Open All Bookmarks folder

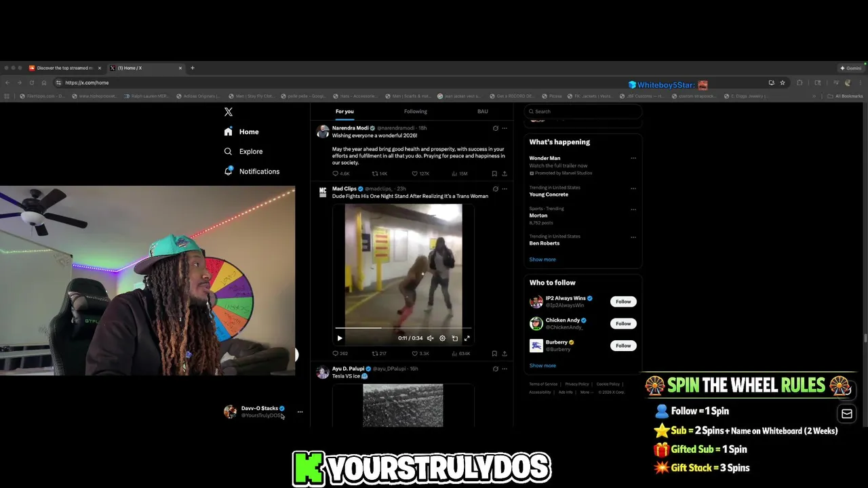[845, 96]
